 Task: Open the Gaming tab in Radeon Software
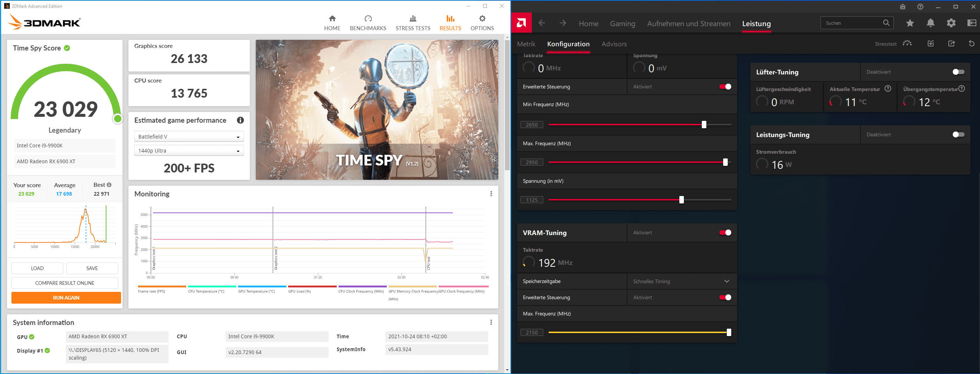coord(622,24)
